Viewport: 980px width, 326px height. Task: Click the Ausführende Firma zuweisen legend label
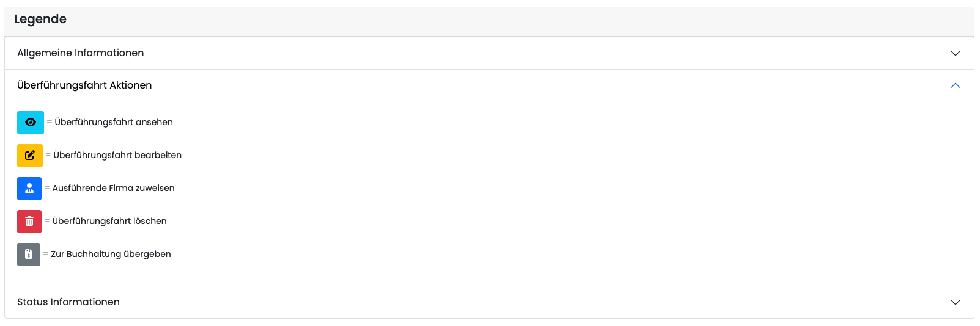click(113, 189)
